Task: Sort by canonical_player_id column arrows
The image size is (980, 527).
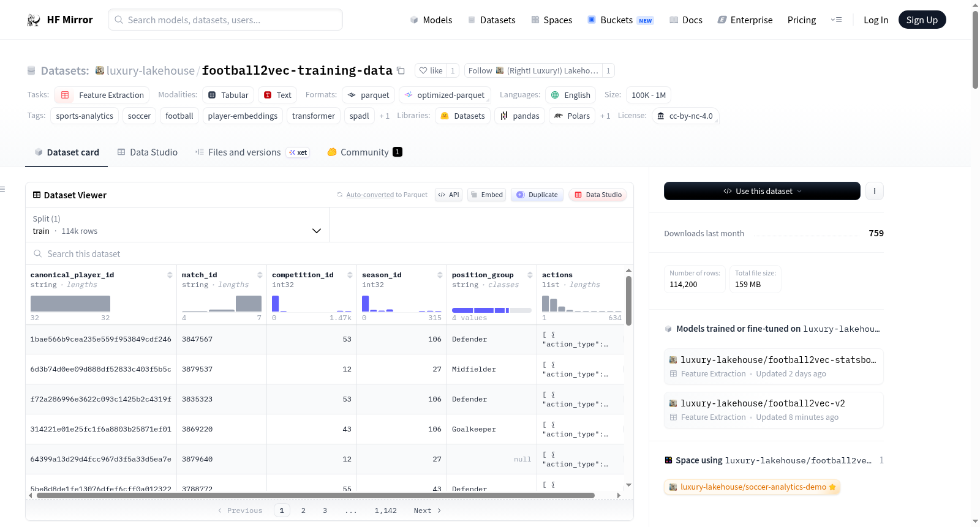Action: (170, 275)
